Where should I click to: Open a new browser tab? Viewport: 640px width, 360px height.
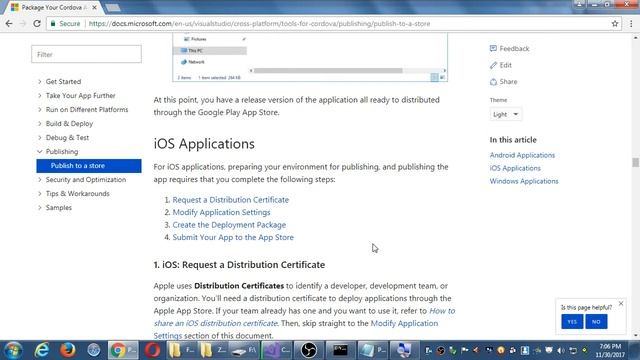[113, 7]
